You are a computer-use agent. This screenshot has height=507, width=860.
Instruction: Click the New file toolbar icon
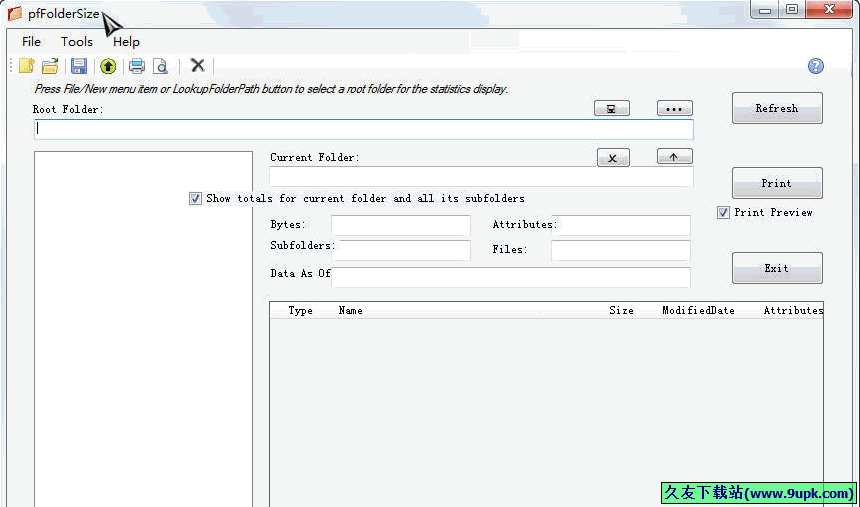pyautogui.click(x=26, y=66)
